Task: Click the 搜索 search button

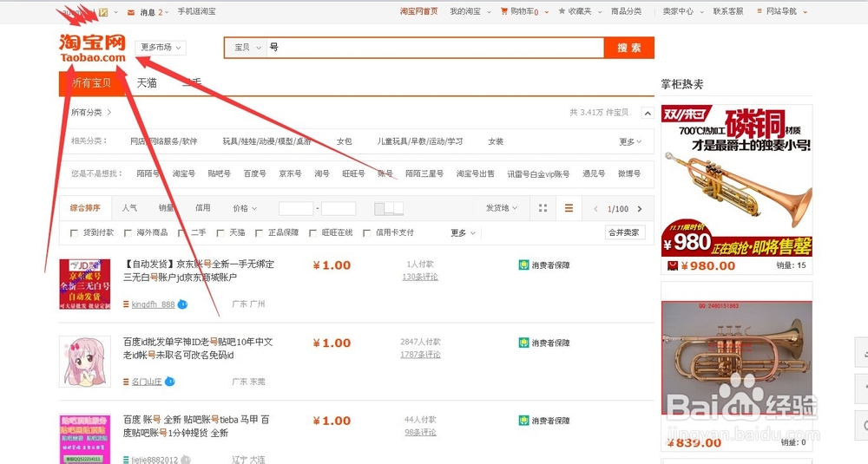Action: tap(628, 48)
